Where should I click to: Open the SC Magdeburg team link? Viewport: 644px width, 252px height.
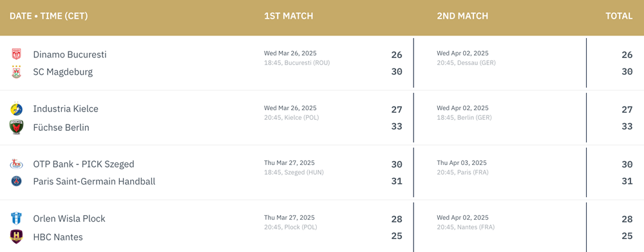63,72
